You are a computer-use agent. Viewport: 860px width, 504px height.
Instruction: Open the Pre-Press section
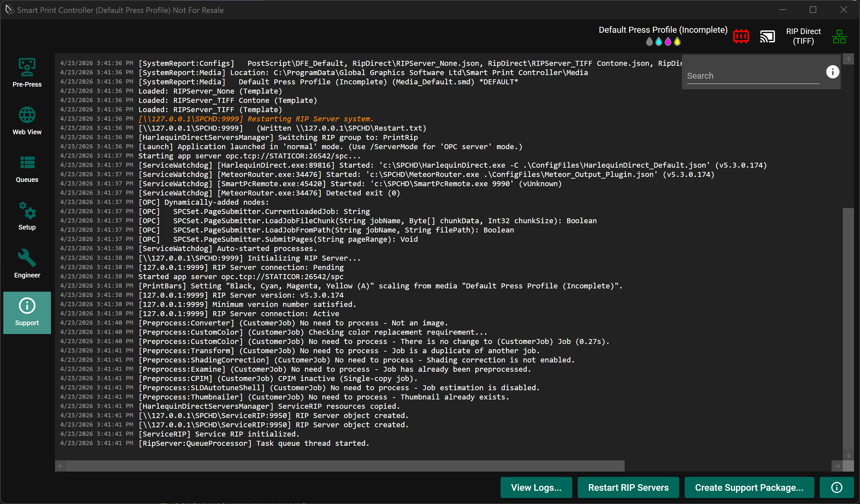point(27,73)
